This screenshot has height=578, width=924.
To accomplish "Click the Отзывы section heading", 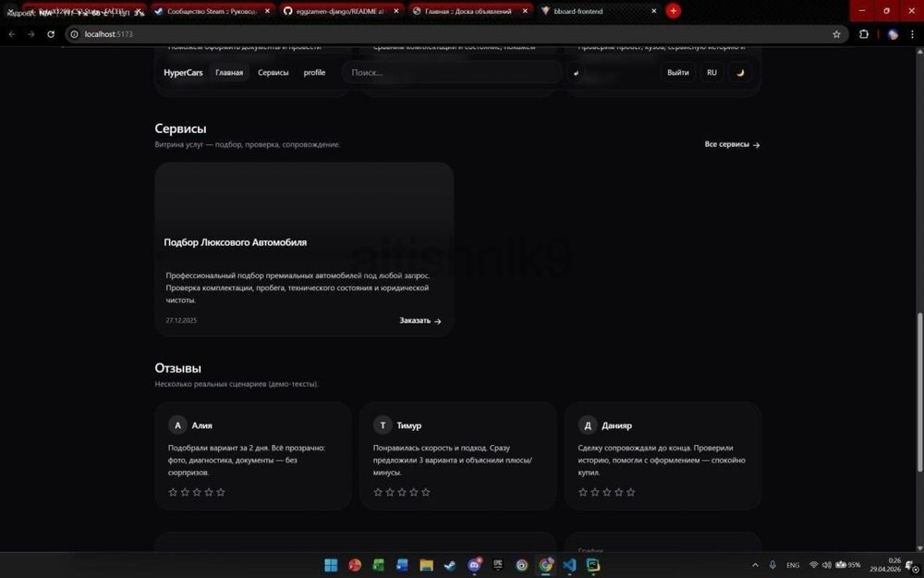I will click(178, 368).
